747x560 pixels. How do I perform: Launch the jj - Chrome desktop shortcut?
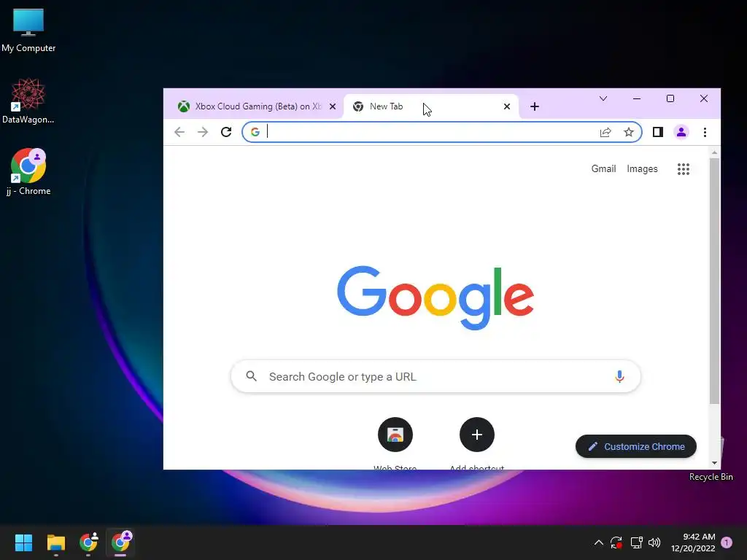click(x=28, y=172)
